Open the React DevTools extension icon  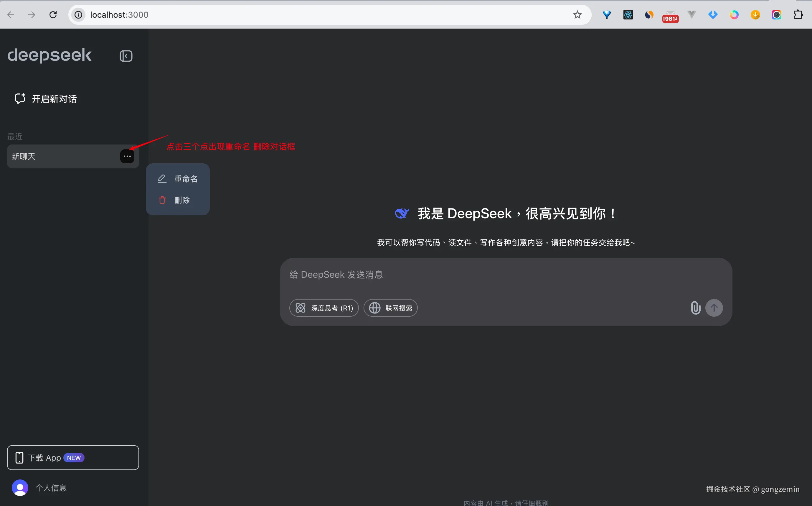[x=628, y=15]
